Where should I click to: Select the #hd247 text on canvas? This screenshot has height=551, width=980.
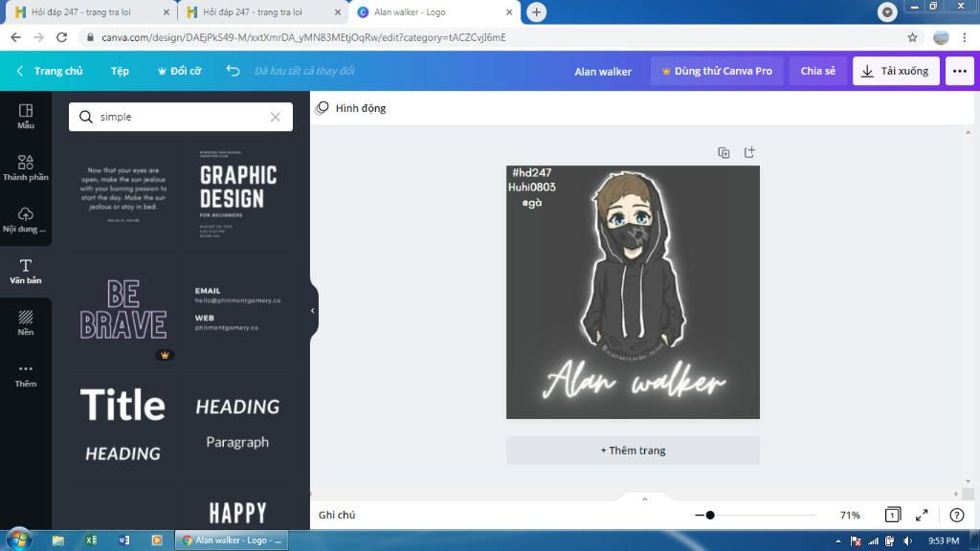coord(532,173)
